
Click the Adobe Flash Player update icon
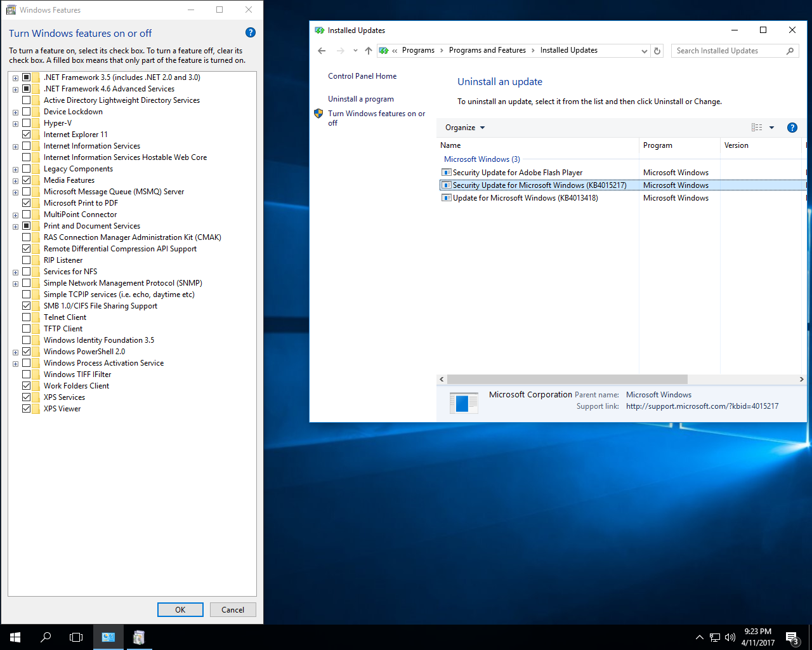[x=447, y=173]
